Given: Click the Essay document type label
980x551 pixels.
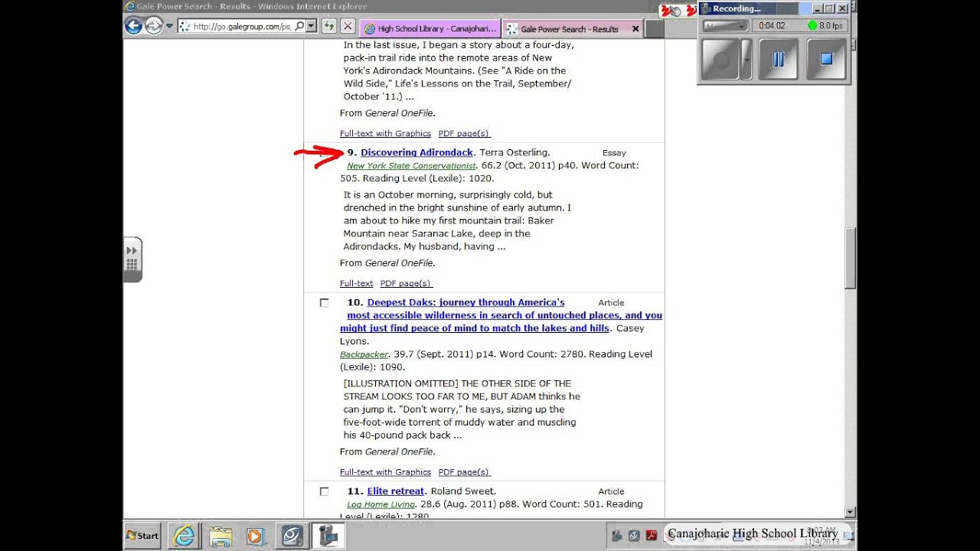Looking at the screenshot, I should point(614,153).
